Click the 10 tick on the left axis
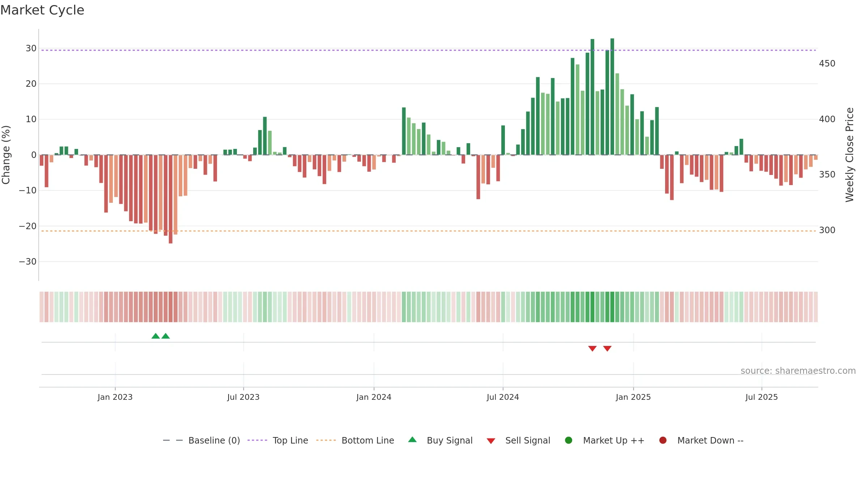868x488 pixels. click(x=31, y=119)
